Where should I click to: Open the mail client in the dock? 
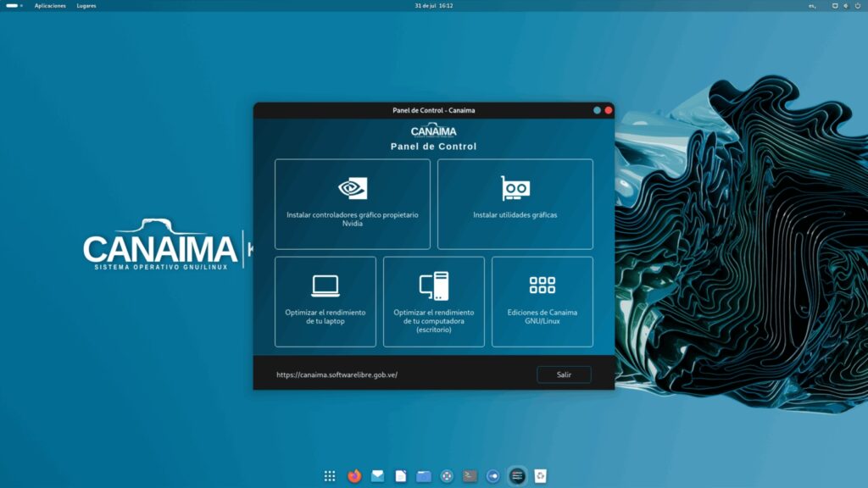coord(377,476)
